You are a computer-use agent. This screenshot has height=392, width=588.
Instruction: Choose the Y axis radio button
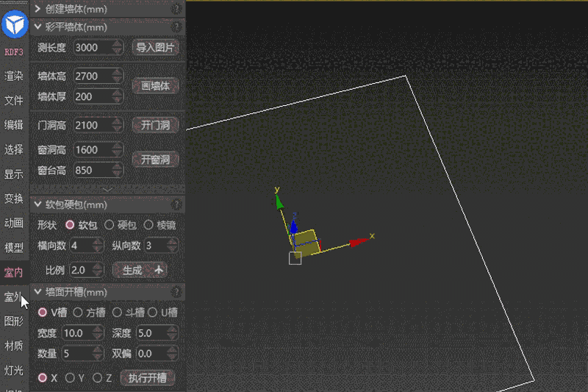(71, 378)
